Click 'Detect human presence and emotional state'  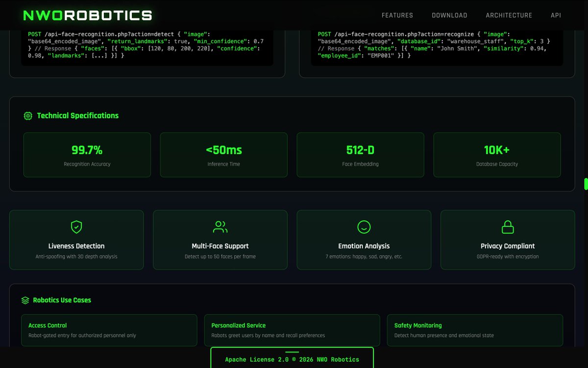[x=444, y=336]
